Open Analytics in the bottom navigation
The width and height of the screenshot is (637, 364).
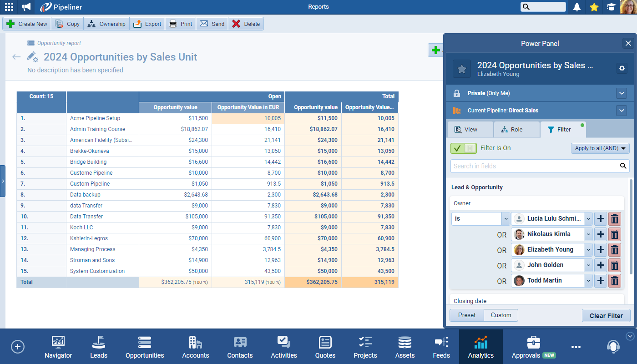(480, 347)
